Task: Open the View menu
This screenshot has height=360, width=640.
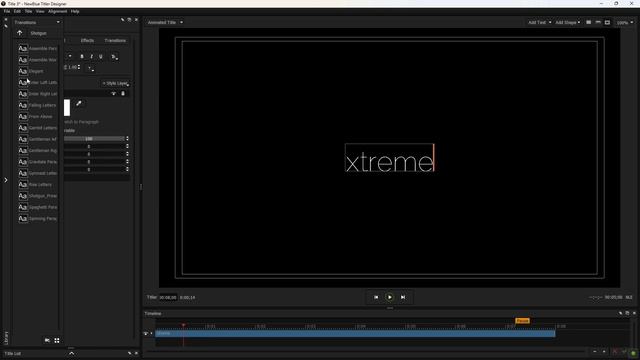Action: tap(40, 11)
